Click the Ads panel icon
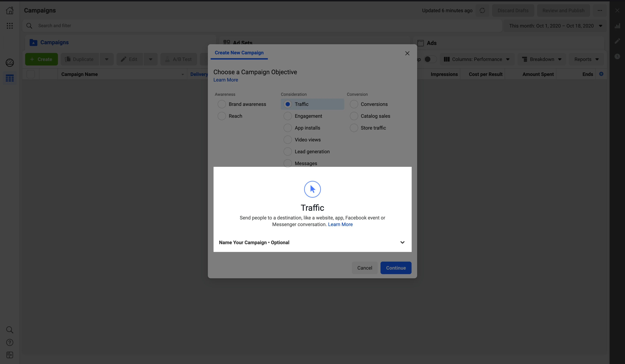Image resolution: width=625 pixels, height=364 pixels. point(421,43)
